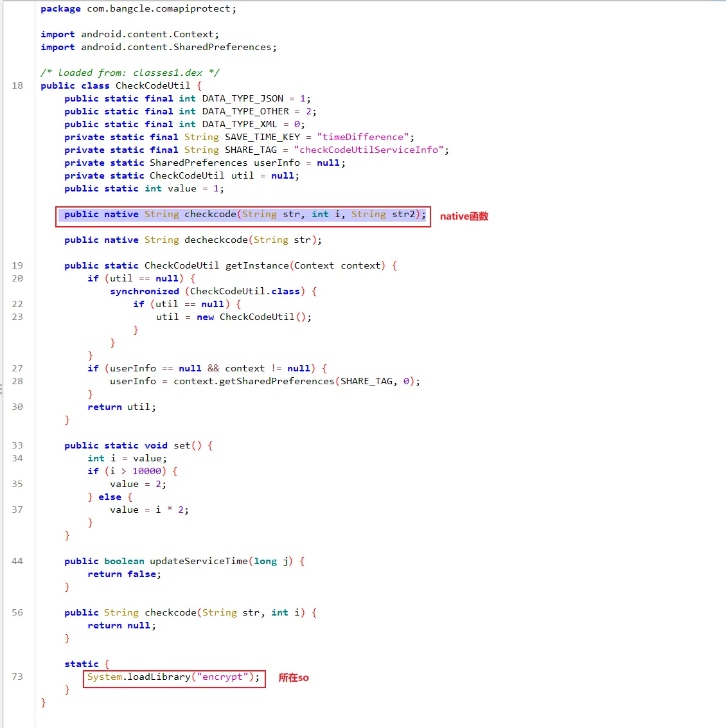This screenshot has height=728, width=726.
Task: Click the getSharedPreferences method call
Action: point(277,382)
